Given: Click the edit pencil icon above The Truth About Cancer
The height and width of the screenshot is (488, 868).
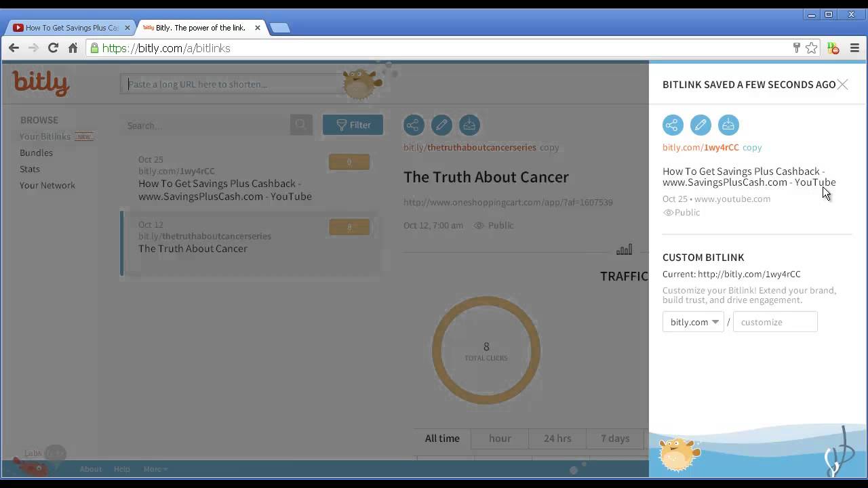Looking at the screenshot, I should 441,125.
